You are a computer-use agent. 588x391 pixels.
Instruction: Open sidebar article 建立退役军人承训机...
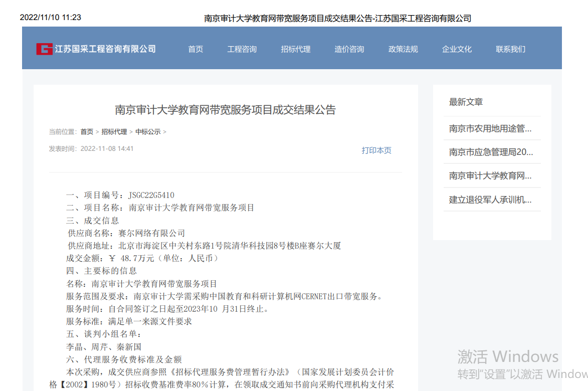[490, 200]
